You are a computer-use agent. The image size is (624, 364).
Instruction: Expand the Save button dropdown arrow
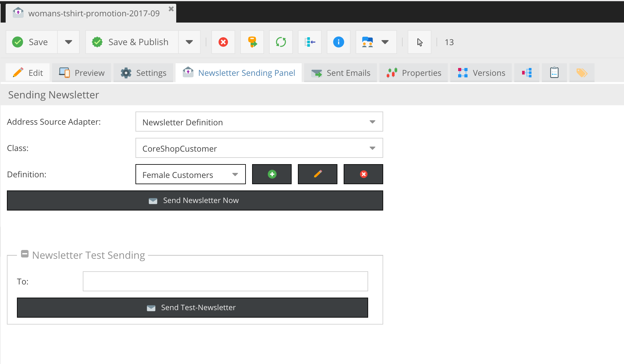(68, 42)
